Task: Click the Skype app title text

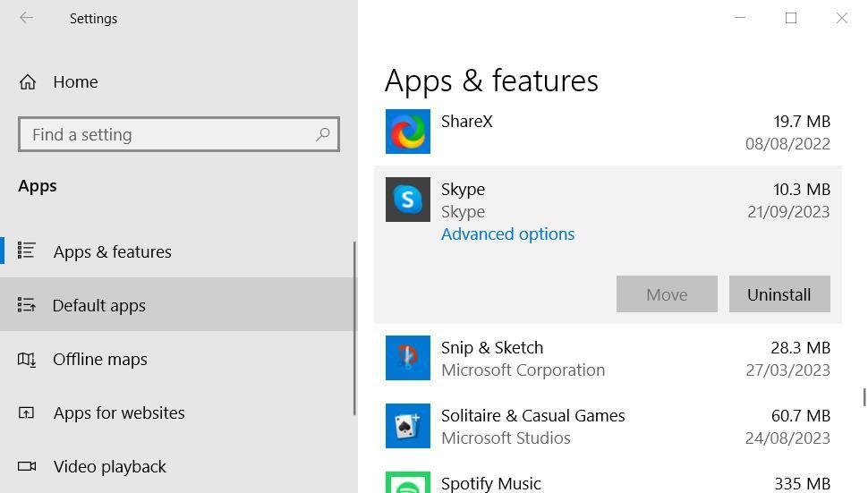Action: [463, 189]
